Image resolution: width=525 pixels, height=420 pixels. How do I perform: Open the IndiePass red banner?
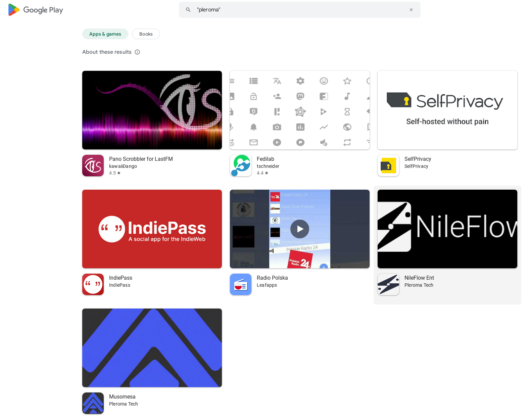tap(152, 229)
